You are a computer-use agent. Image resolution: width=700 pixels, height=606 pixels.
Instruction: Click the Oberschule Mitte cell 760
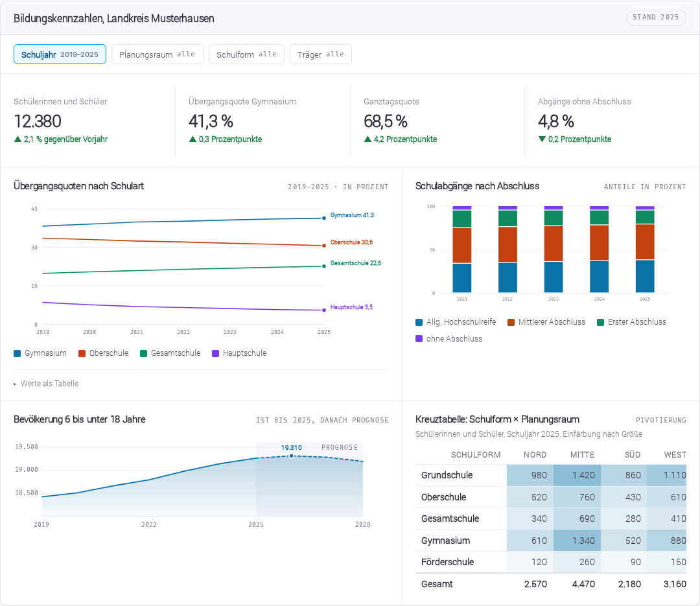click(577, 497)
